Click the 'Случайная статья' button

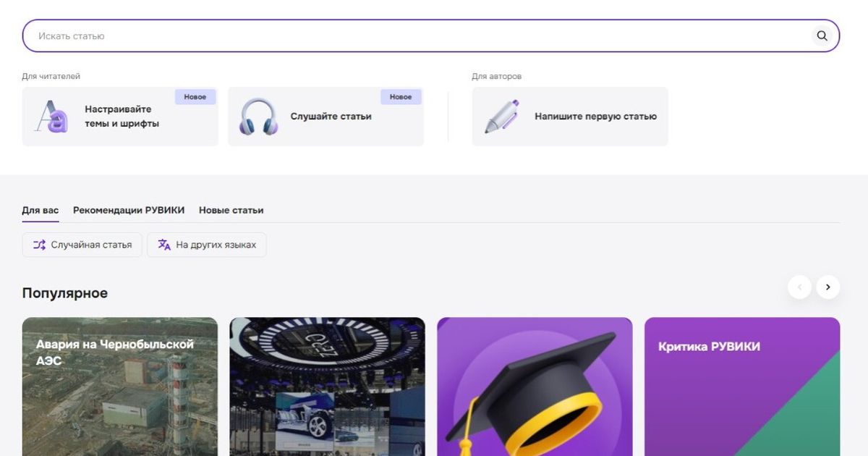82,245
